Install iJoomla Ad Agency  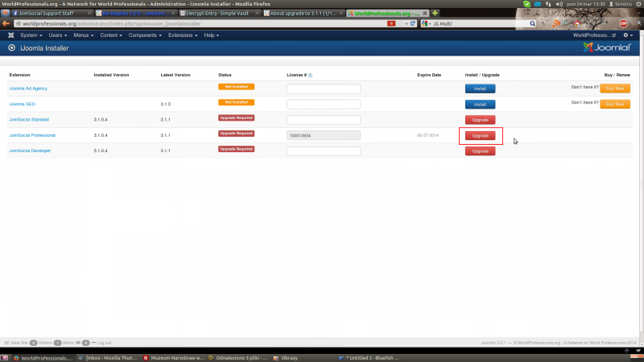480,88
